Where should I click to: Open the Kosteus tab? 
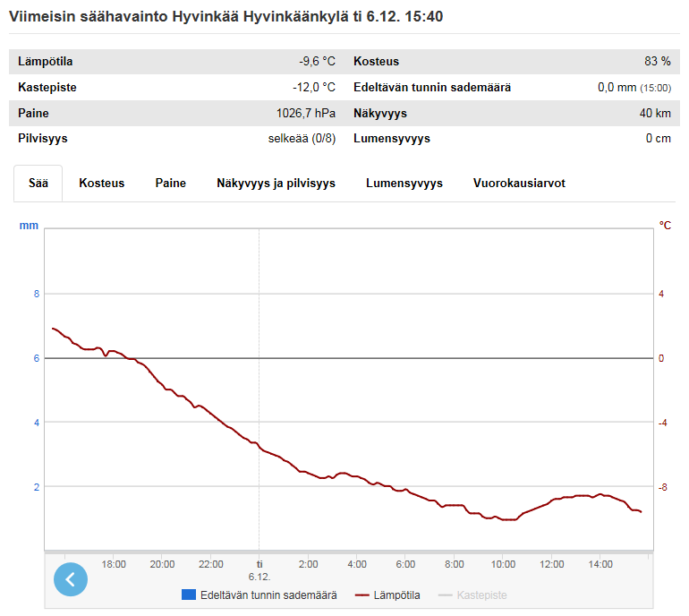pyautogui.click(x=102, y=183)
